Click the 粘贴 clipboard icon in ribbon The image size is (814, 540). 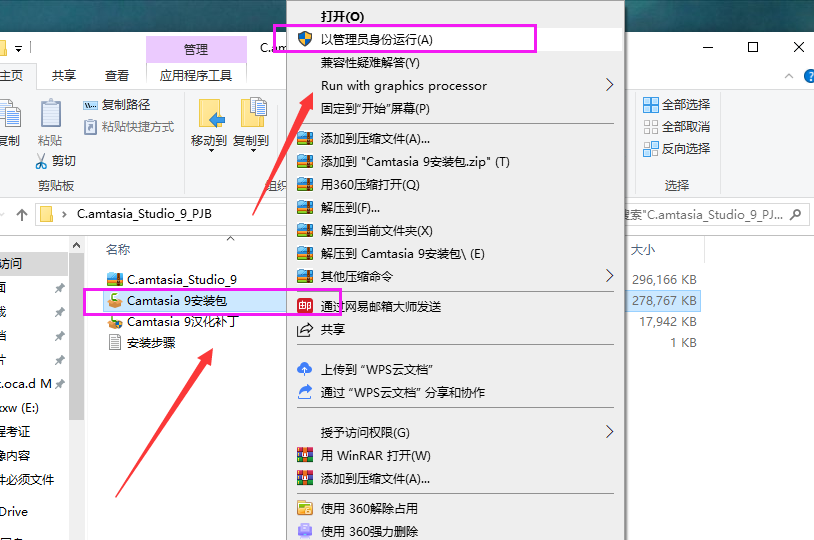(x=51, y=113)
